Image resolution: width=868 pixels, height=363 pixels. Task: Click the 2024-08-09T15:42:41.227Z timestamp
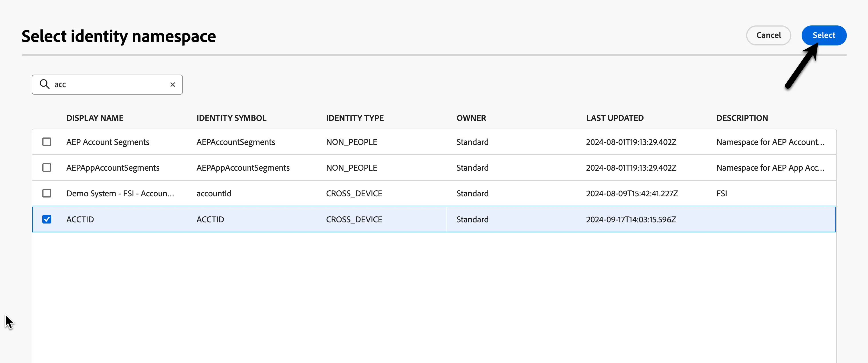(632, 194)
